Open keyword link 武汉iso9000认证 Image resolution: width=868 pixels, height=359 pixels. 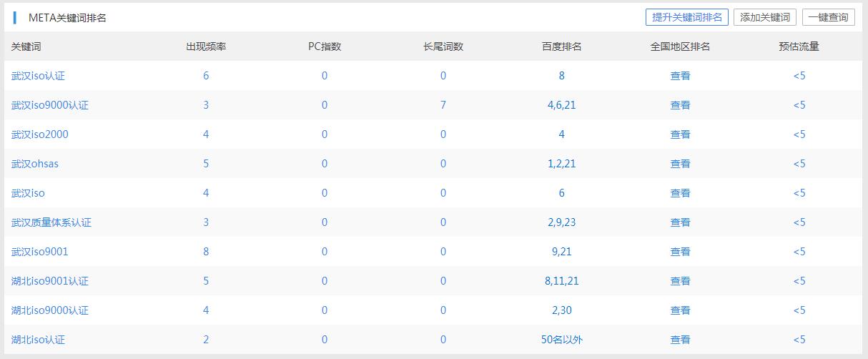point(50,105)
